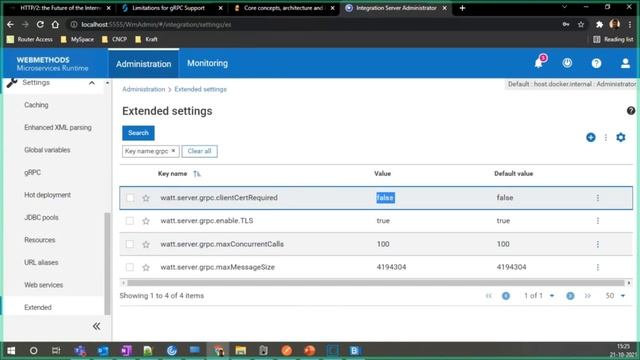Open row menu for maxMessageSize
The width and height of the screenshot is (640, 360).
click(598, 267)
